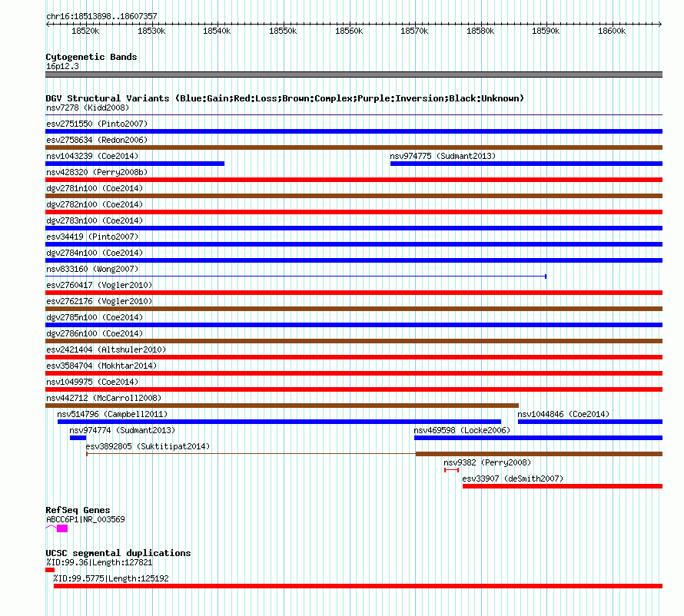
Task: Select the short blue nsv974774 (Sudmant2013) bar
Action: pyautogui.click(x=78, y=438)
